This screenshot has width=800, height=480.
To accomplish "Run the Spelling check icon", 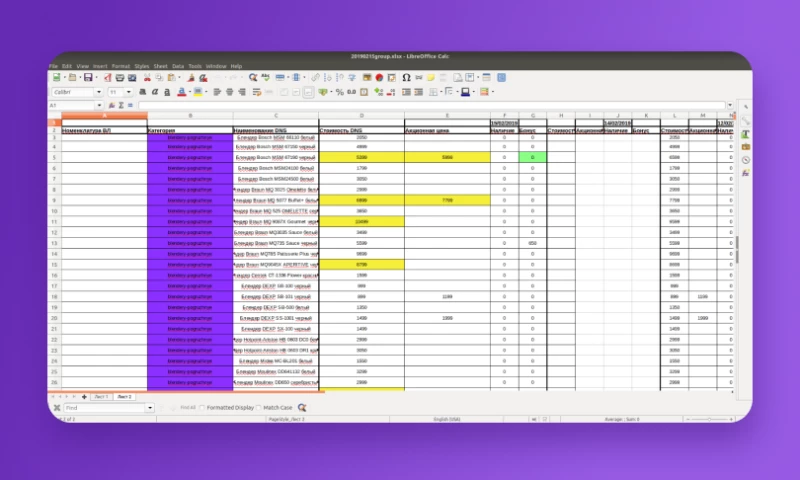I will 265,78.
